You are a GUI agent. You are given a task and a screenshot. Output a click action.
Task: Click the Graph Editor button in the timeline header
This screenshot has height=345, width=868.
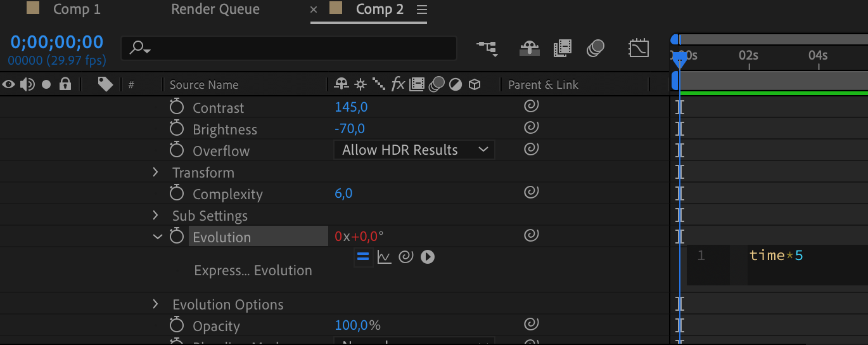pos(638,48)
